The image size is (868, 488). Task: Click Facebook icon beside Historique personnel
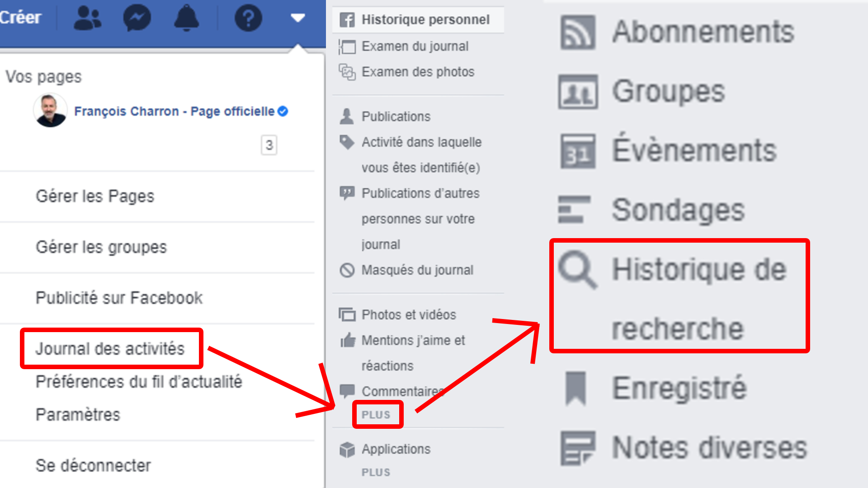coord(347,20)
